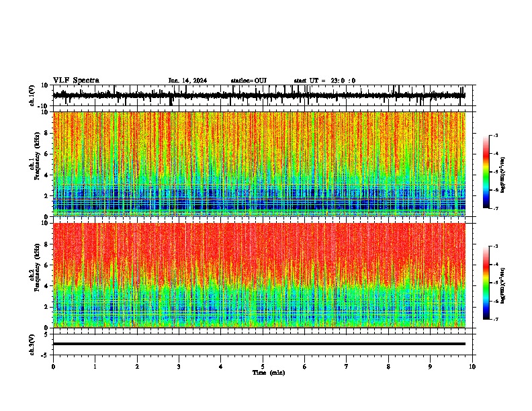Click the 'station=OUJ' header label
Image resolution: width=532 pixels, height=411 pixels.
click(249, 81)
